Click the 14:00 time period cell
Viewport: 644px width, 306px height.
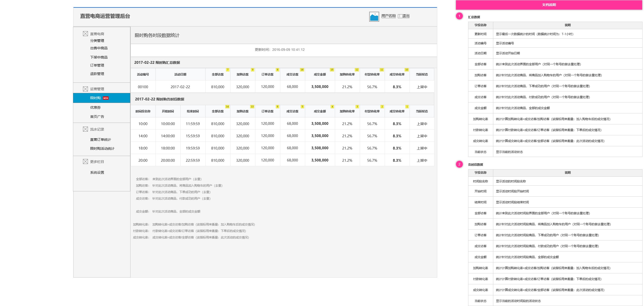tap(143, 136)
